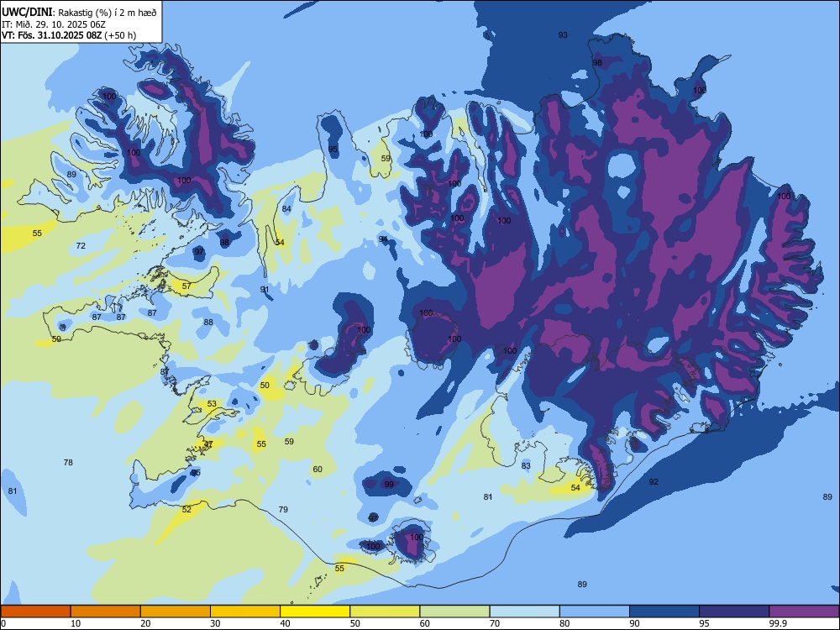Click the legend tick label '99.9'

pyautogui.click(x=777, y=623)
